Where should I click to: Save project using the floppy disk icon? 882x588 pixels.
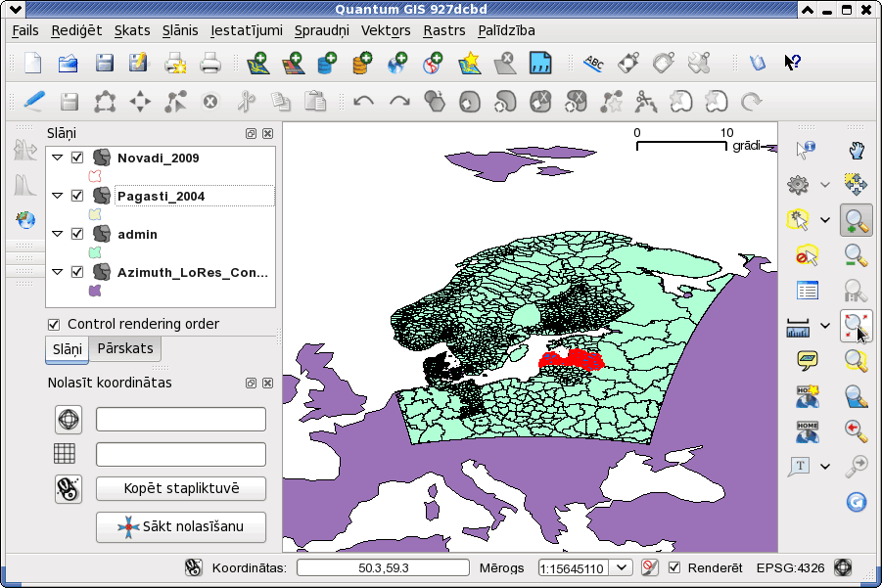coord(104,63)
